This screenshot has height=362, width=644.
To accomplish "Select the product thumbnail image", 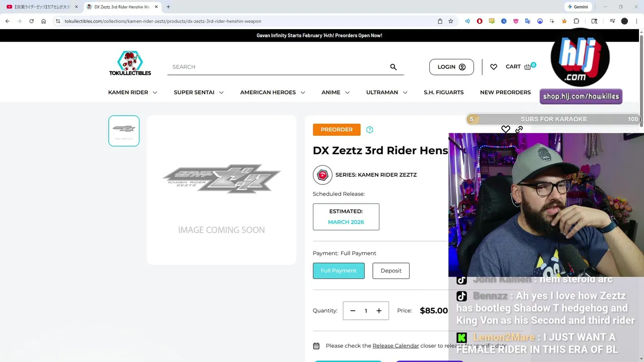I will pos(124,131).
